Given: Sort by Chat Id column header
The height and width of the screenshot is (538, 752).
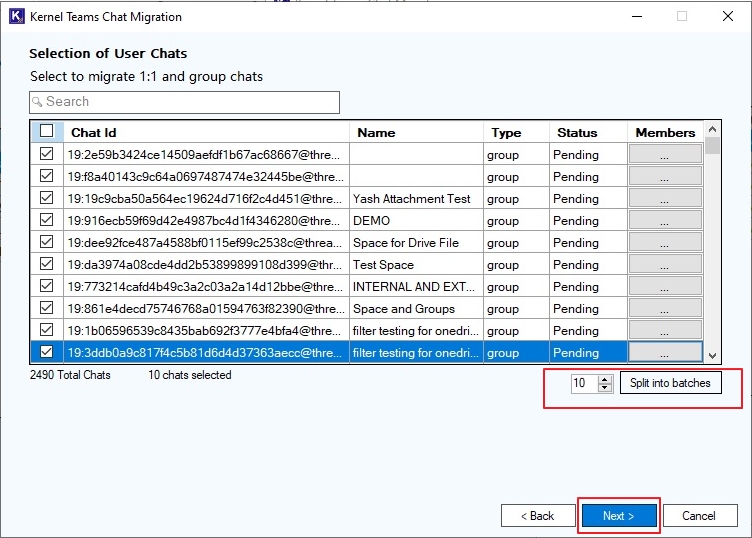Looking at the screenshot, I should click(x=206, y=132).
